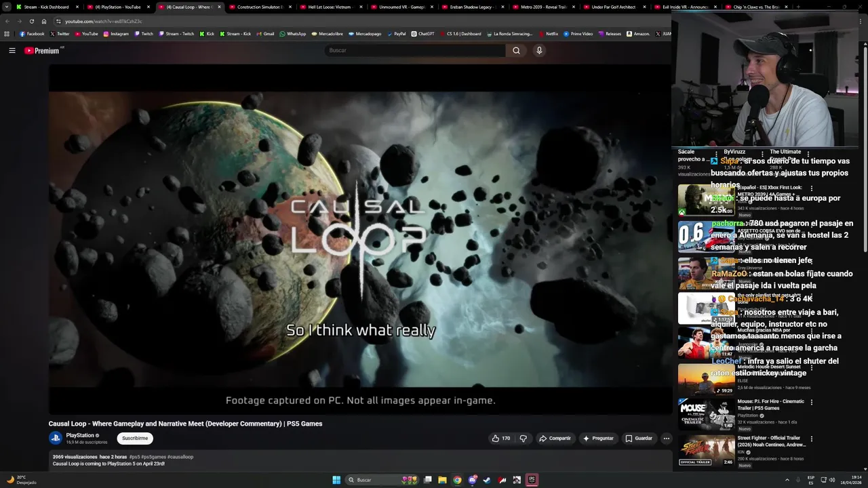Switch to PlayStation - YouTube tab
Viewport: 868px width, 488px height.
(x=118, y=7)
